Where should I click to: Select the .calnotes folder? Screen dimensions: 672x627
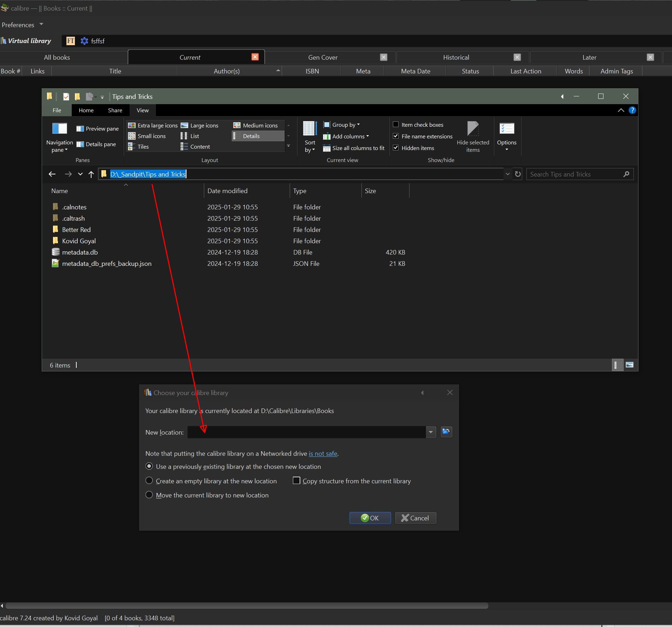(x=74, y=207)
